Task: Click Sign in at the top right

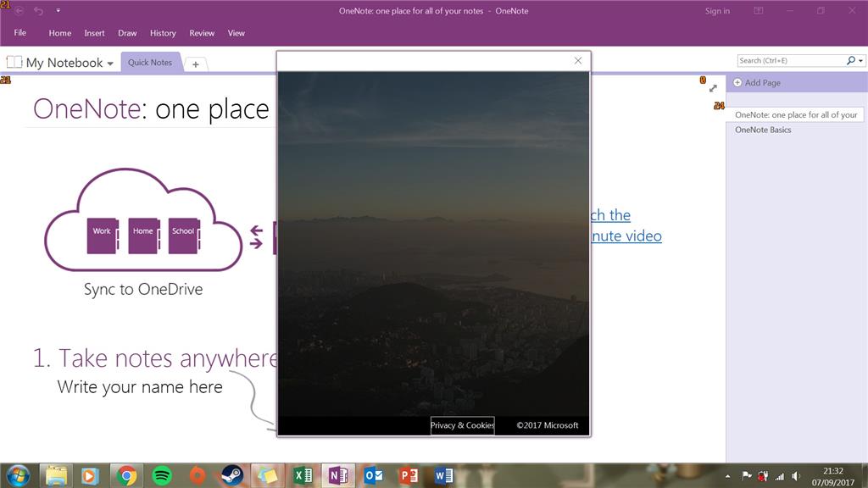Action: [717, 10]
